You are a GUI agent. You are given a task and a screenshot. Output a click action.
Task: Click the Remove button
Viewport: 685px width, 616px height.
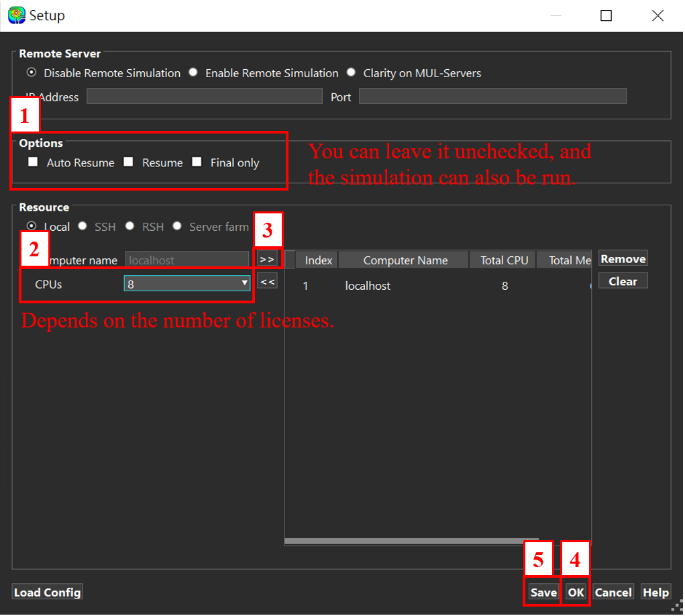623,259
